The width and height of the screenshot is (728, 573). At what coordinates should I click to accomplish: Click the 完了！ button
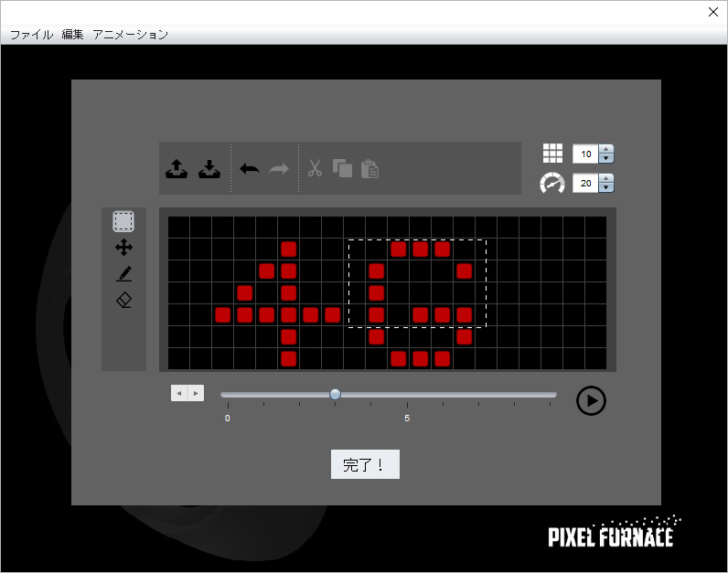click(x=365, y=464)
